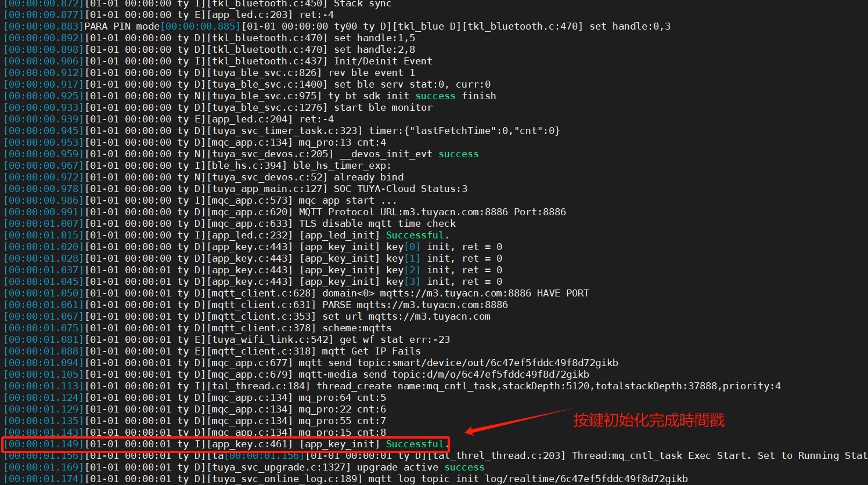The width and height of the screenshot is (868, 485).
Task: Click the lastFetchTime timer JSON text
Action: (x=464, y=131)
